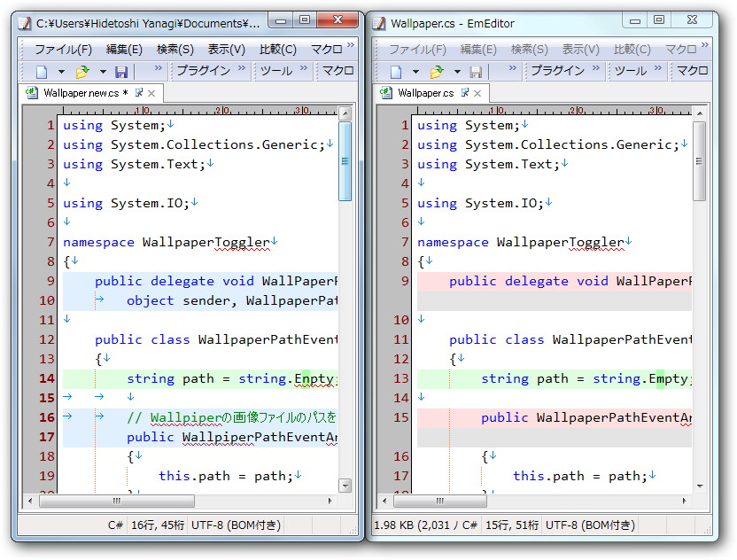Open New file dropdown arrow in Wallpaper.cs window
The height and width of the screenshot is (560, 737).
415,72
